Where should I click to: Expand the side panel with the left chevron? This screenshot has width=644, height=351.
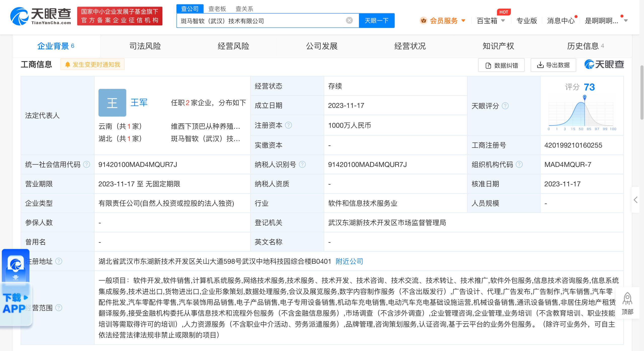pyautogui.click(x=635, y=200)
